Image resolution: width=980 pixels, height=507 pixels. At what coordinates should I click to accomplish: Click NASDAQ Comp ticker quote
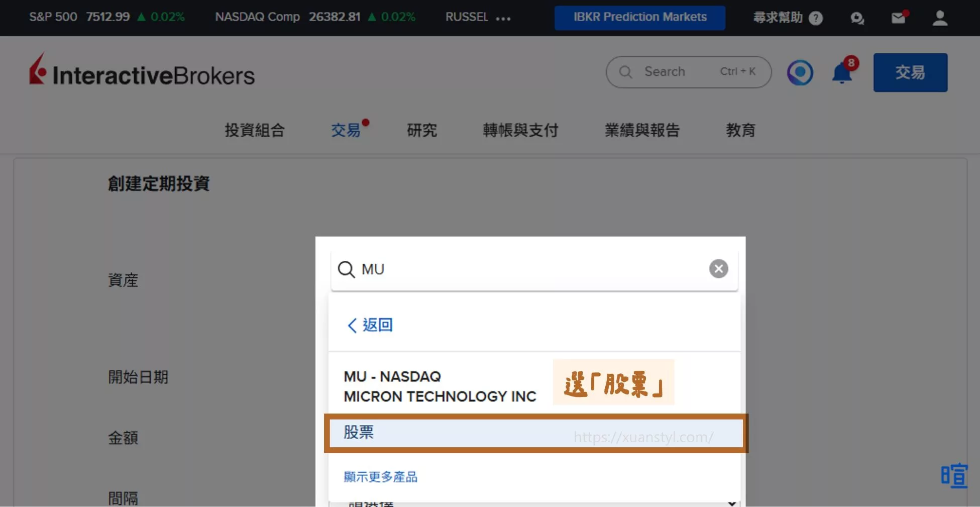(x=315, y=17)
